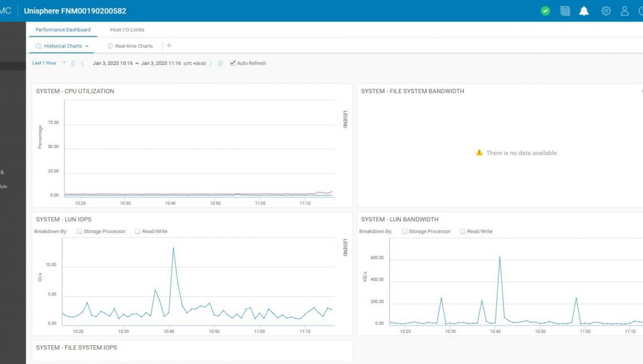Expand the CPU Utilization chart LEGEND
Image resolution: width=643 pixels, height=364 pixels.
click(345, 119)
